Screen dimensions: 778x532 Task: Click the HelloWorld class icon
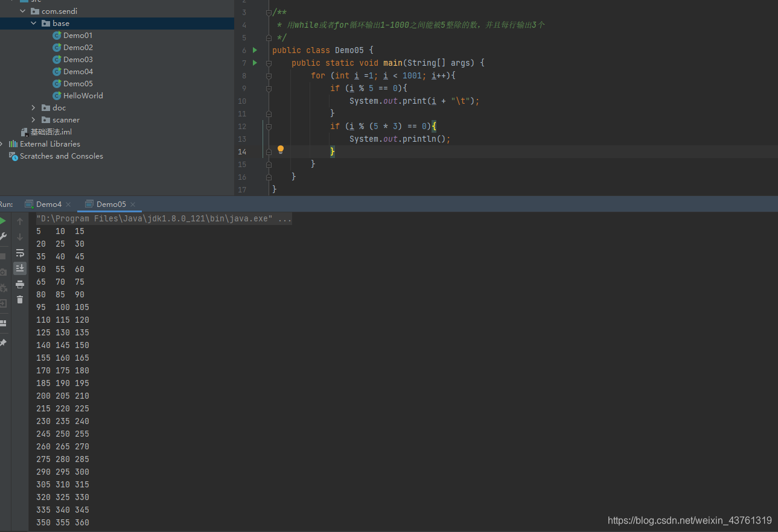coord(57,96)
